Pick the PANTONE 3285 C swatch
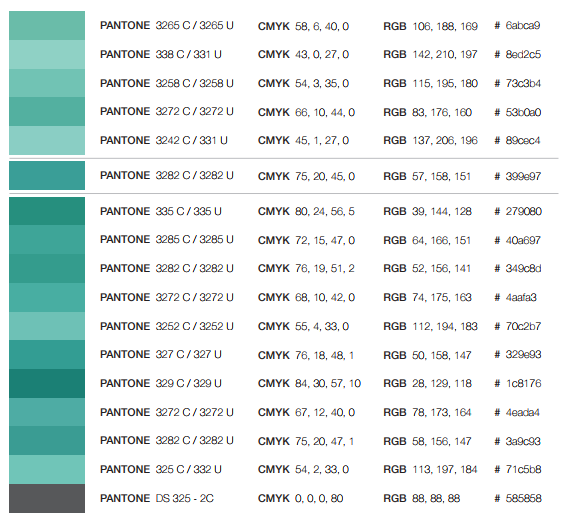This screenshot has width=583, height=529. [x=47, y=240]
